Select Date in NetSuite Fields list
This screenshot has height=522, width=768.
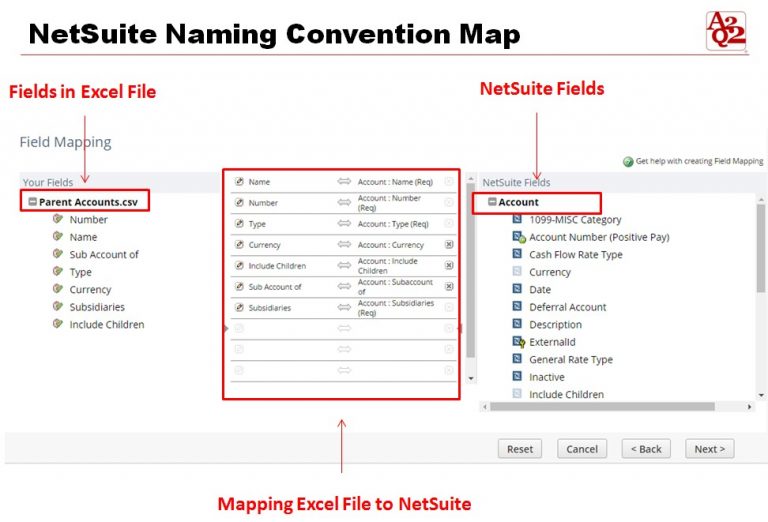click(x=540, y=290)
